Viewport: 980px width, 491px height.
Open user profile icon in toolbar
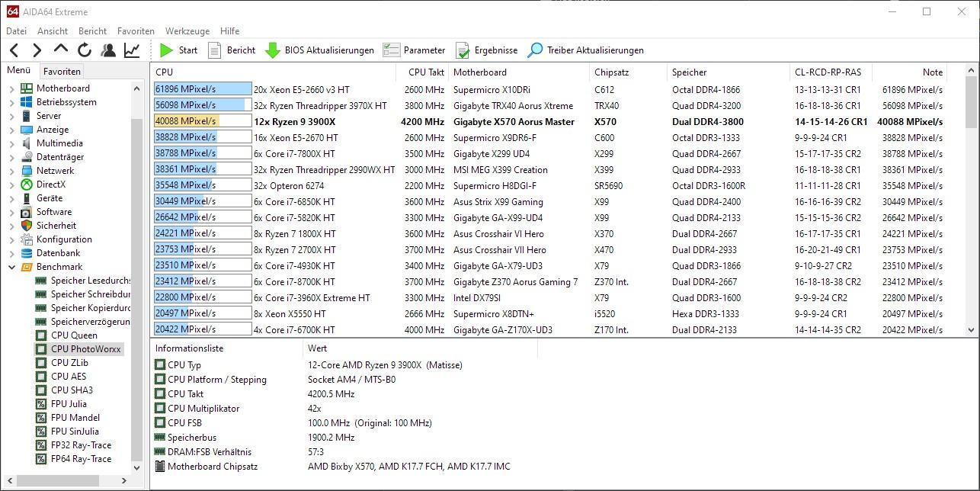pyautogui.click(x=108, y=50)
